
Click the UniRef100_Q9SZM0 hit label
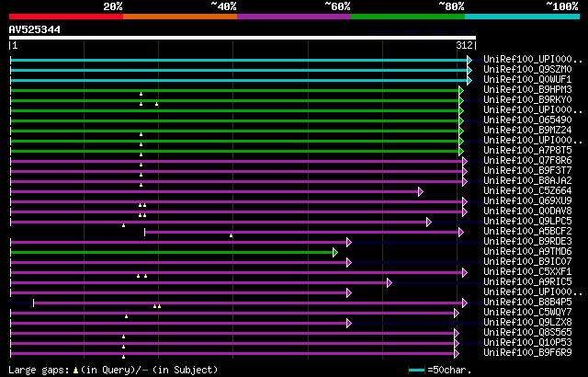527,69
